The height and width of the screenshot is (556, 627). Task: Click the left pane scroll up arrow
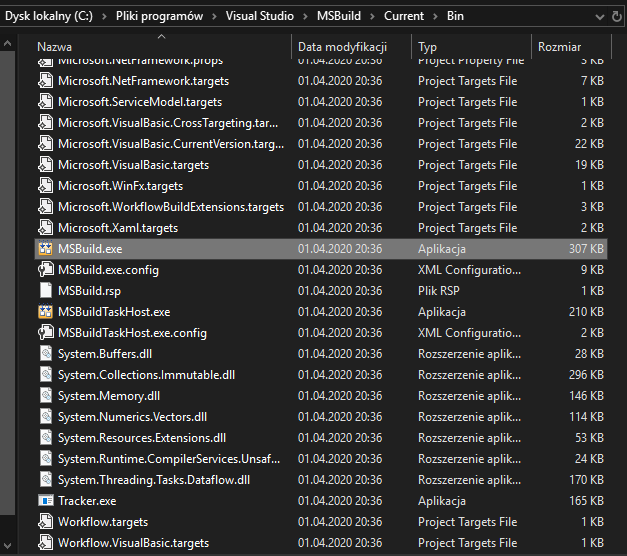point(7,43)
